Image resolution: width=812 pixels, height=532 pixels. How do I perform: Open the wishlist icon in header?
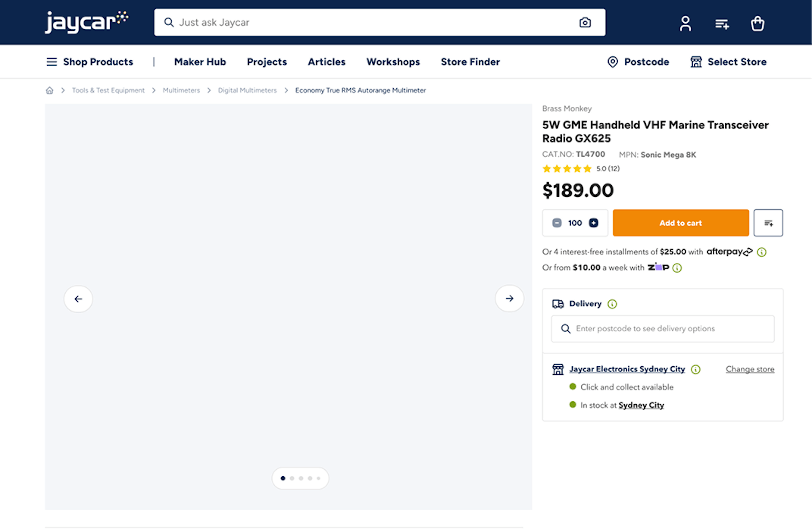pyautogui.click(x=721, y=24)
